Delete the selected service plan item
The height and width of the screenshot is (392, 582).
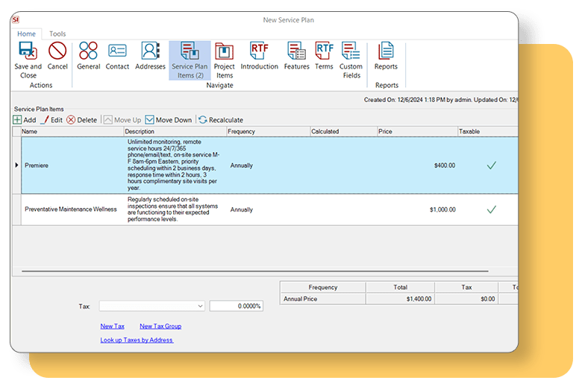(x=82, y=120)
